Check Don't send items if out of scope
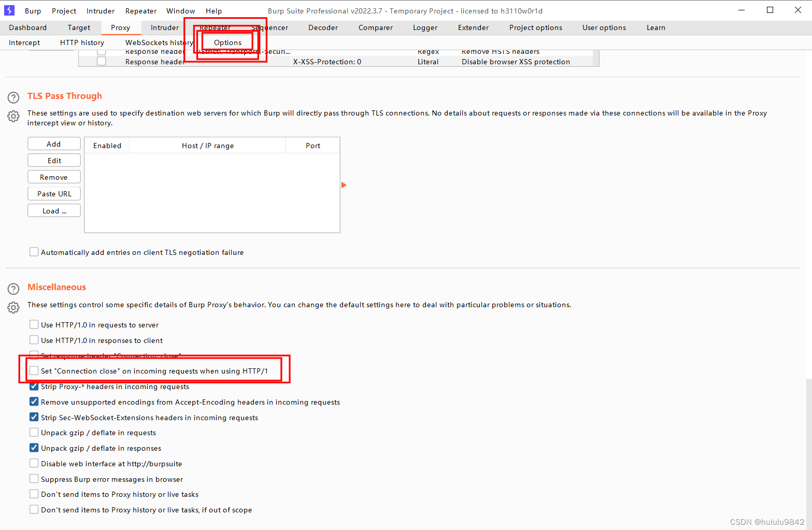Viewport: 812px width, 530px height. 34,509
